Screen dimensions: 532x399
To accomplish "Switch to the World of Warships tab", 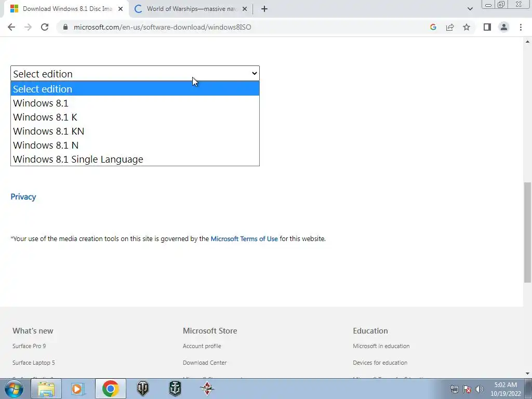I will point(191,9).
